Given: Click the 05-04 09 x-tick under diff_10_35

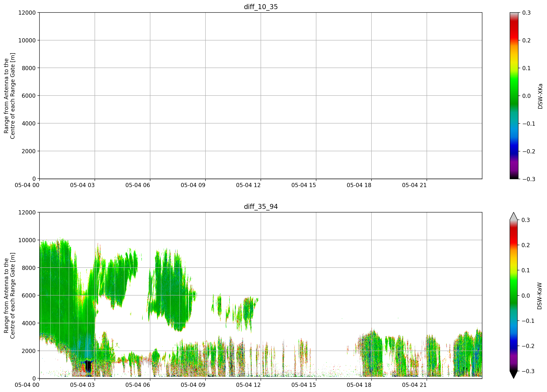Looking at the screenshot, I should pos(193,185).
